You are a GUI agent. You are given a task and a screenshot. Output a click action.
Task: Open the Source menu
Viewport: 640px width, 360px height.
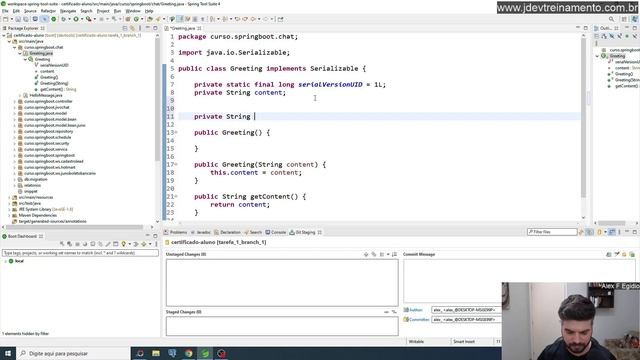point(30,11)
